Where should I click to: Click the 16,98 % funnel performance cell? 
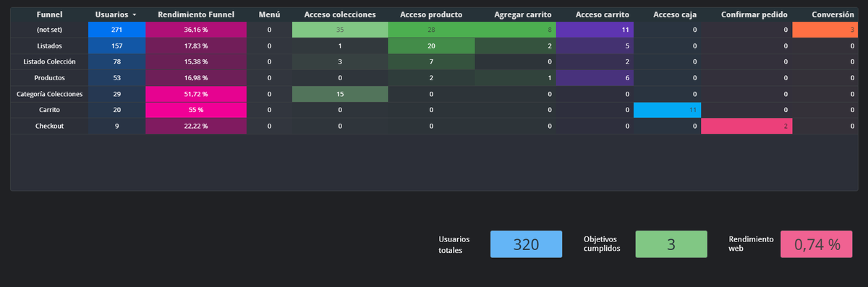196,77
